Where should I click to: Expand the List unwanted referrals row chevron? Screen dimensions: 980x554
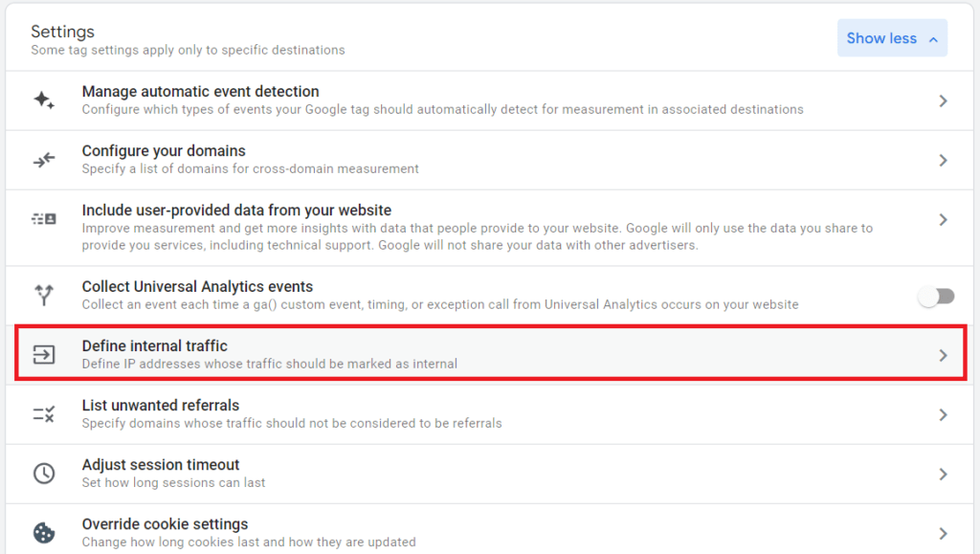(x=941, y=413)
